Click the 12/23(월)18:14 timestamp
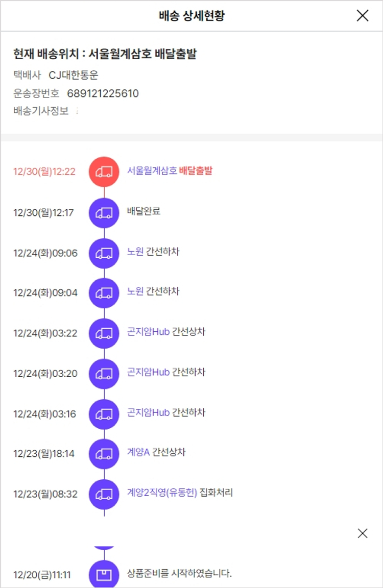383x588 pixels. 44,454
